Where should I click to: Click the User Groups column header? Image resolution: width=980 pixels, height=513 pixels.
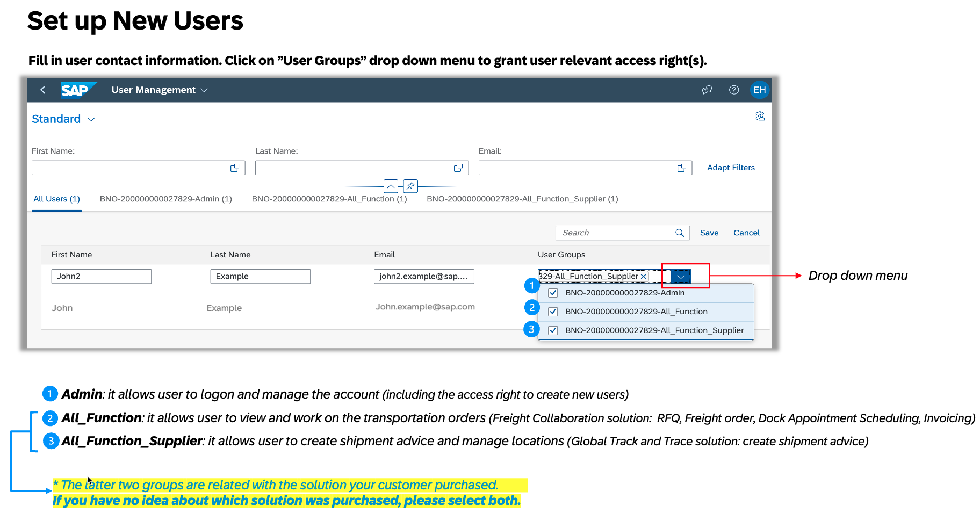561,255
